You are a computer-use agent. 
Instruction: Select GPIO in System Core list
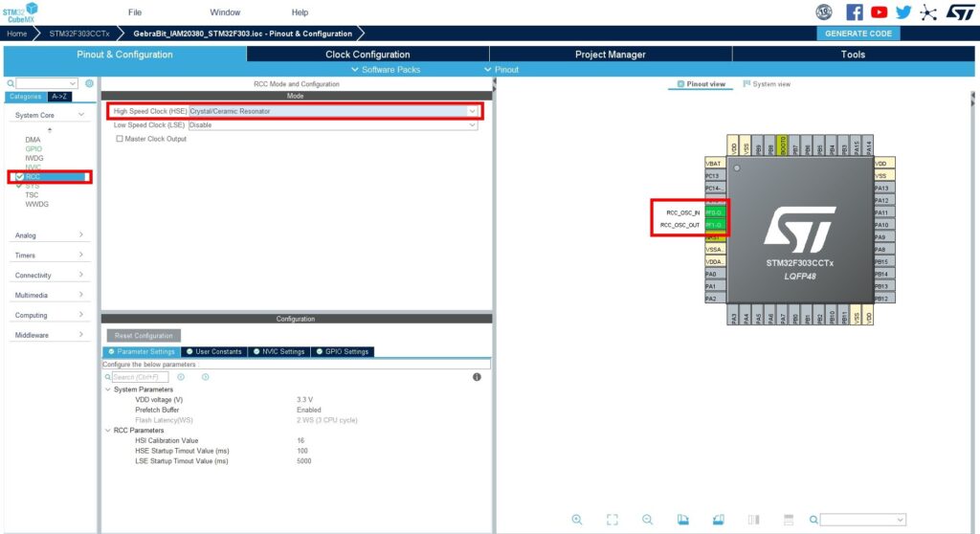click(33, 149)
